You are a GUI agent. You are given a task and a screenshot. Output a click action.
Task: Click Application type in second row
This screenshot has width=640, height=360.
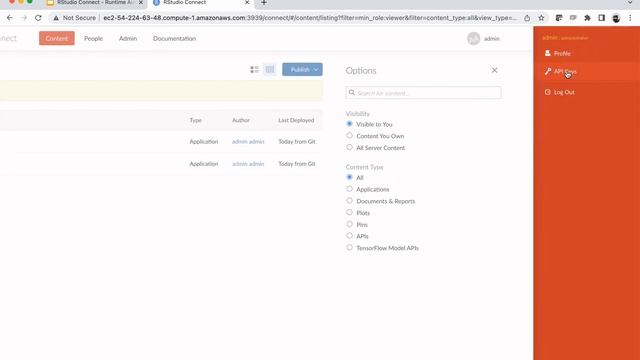pos(204,164)
